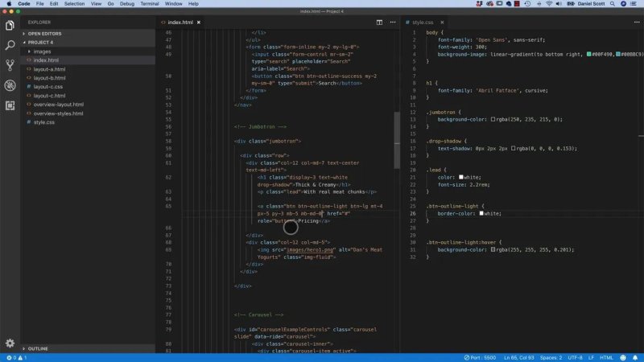Open the View menu
Viewport: 644px width, 362px height.
click(x=96, y=4)
